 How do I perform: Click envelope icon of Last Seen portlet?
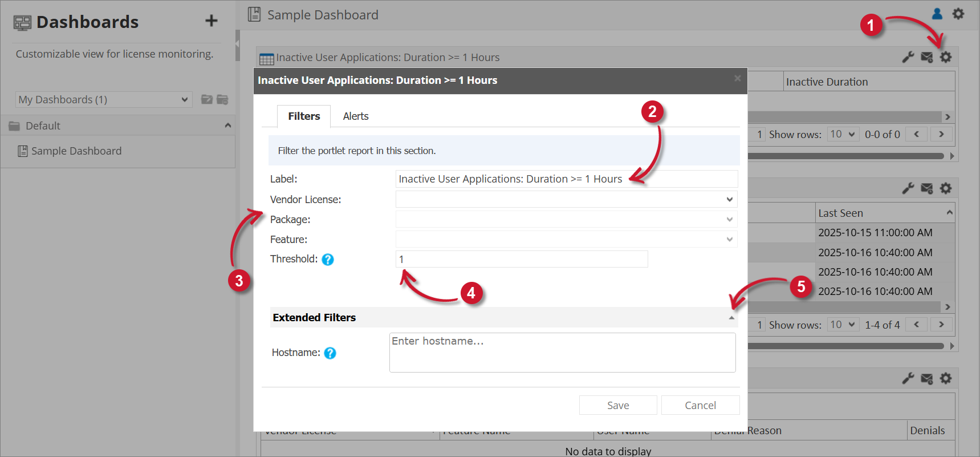[x=927, y=188]
